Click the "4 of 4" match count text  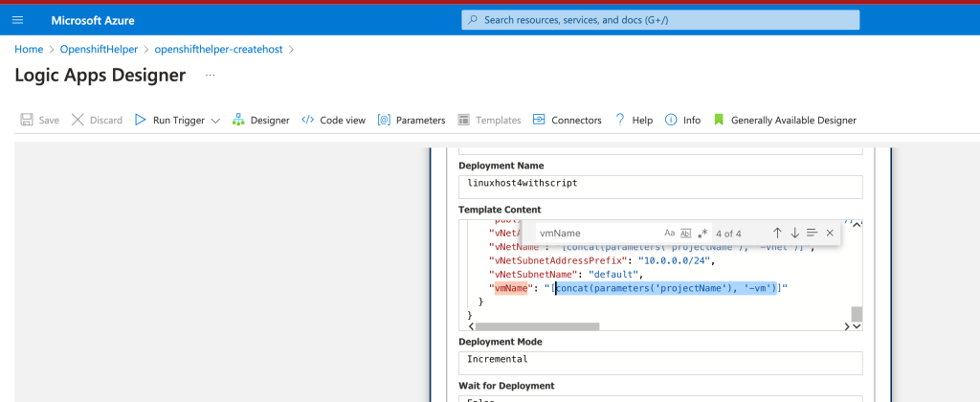tap(728, 234)
